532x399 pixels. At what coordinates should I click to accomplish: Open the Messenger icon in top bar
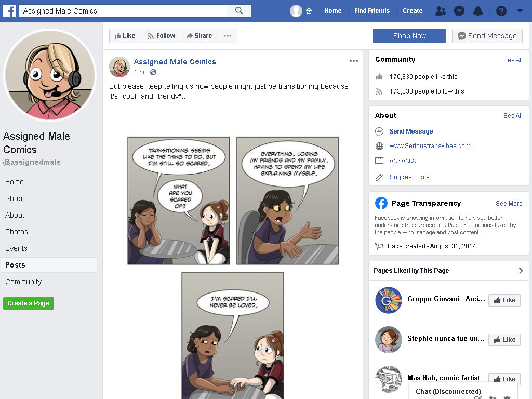(459, 11)
